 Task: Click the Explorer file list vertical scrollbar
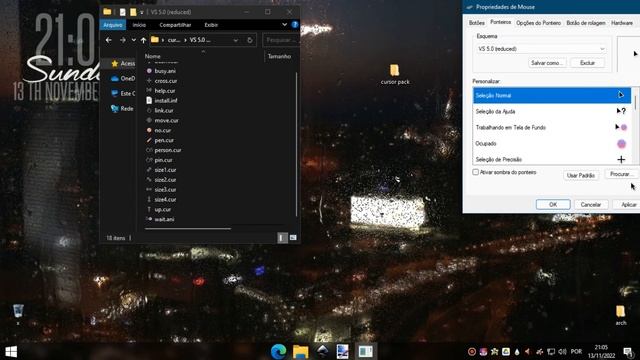coord(297,144)
